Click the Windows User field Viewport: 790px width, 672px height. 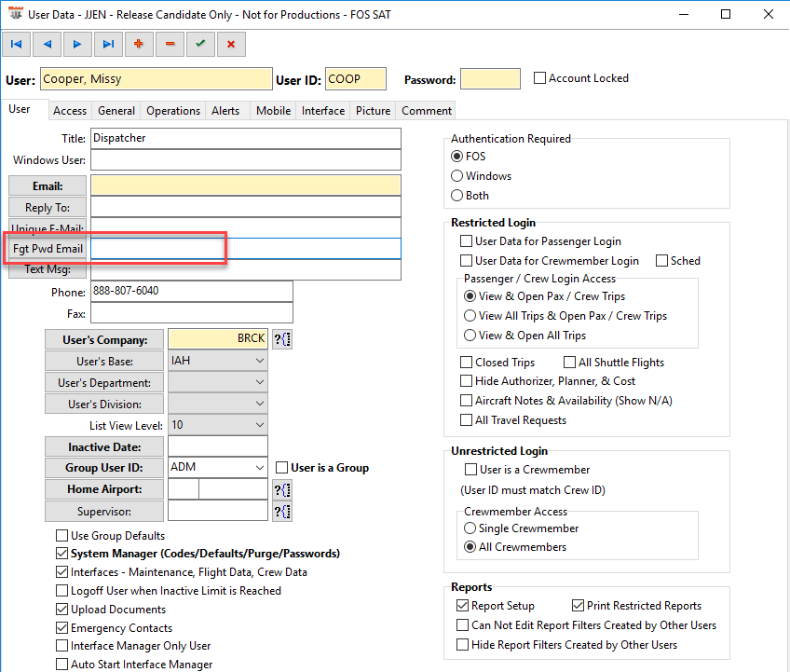tap(246, 159)
